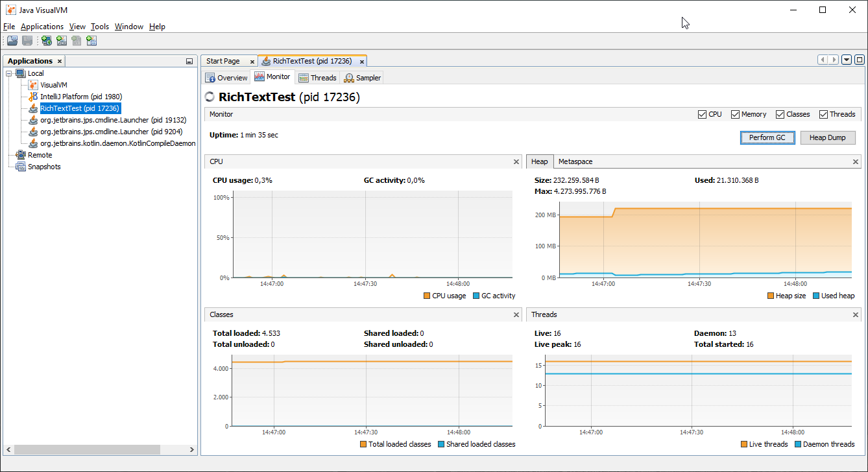
Task: Close the Applications panel tab
Action: [x=59, y=61]
